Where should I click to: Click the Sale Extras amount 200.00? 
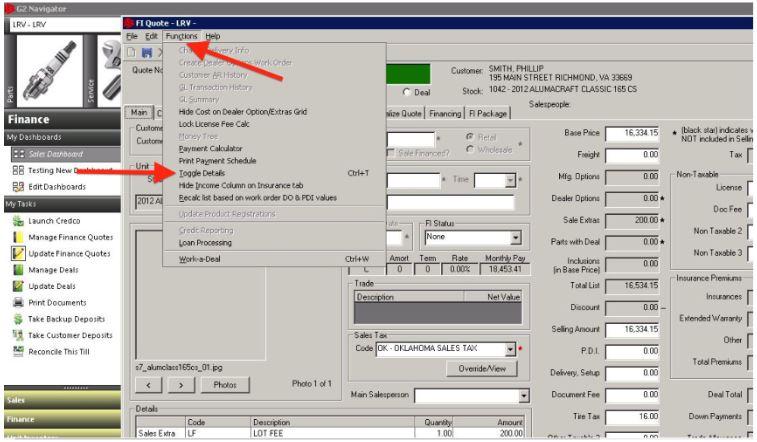click(x=632, y=221)
